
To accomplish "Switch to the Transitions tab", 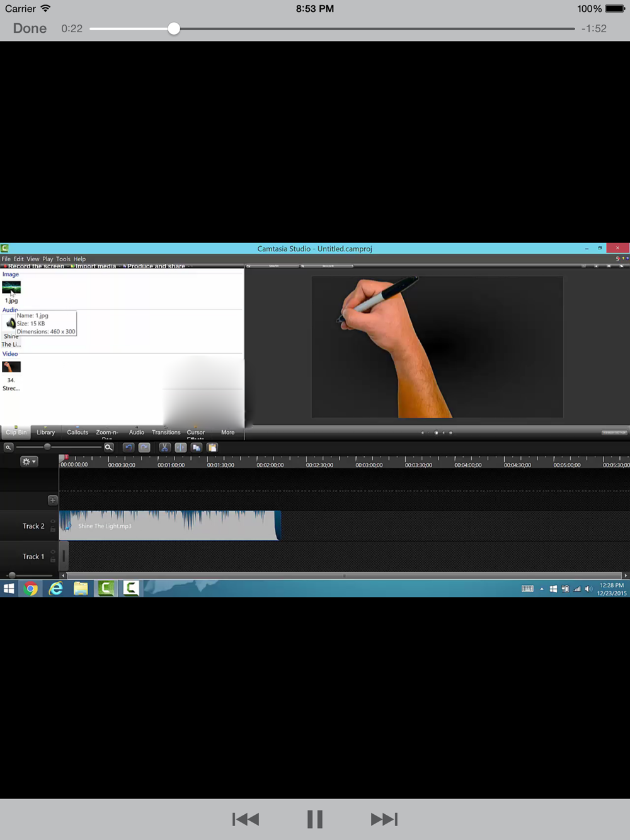I will click(166, 433).
